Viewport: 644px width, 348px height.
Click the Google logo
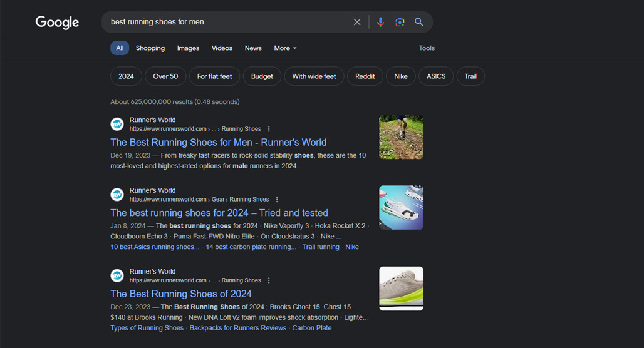(x=57, y=23)
